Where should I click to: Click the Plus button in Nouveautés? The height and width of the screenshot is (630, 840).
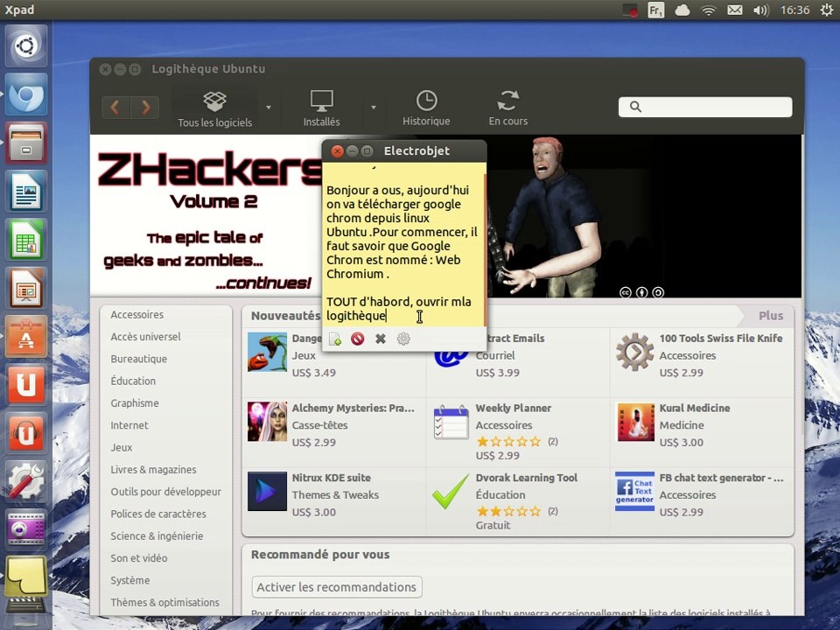(770, 316)
